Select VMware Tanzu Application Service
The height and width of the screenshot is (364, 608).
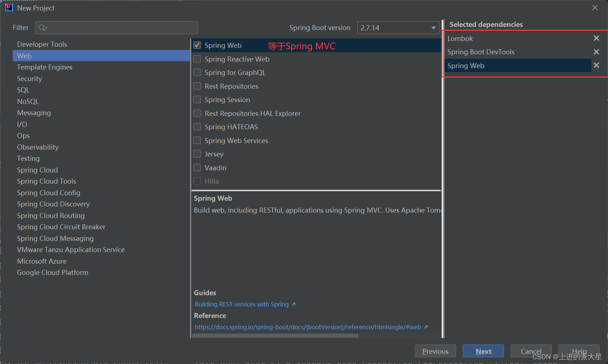101,250
